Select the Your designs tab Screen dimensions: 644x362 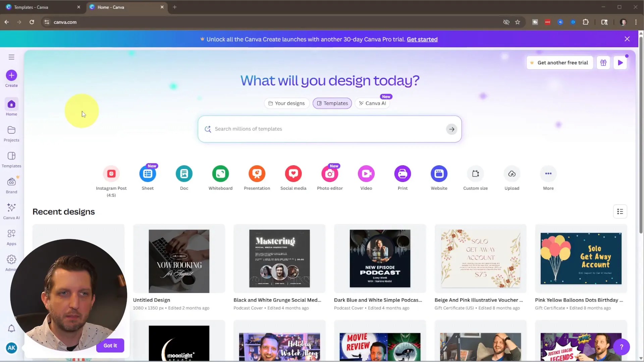tap(287, 103)
